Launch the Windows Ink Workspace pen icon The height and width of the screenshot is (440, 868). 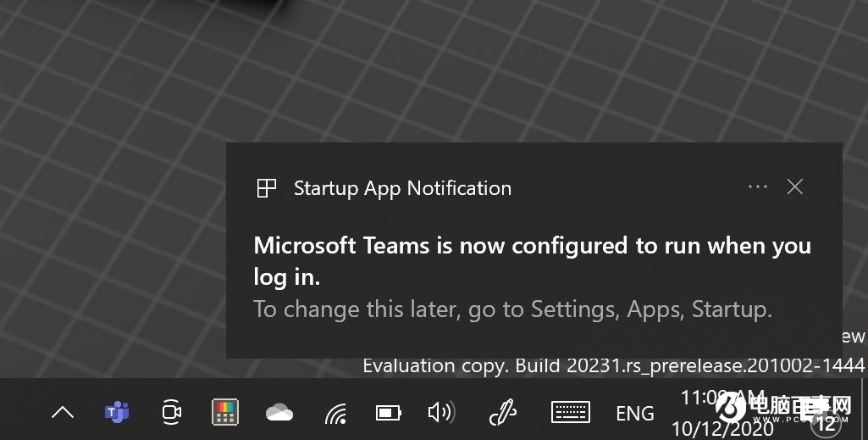pos(503,412)
